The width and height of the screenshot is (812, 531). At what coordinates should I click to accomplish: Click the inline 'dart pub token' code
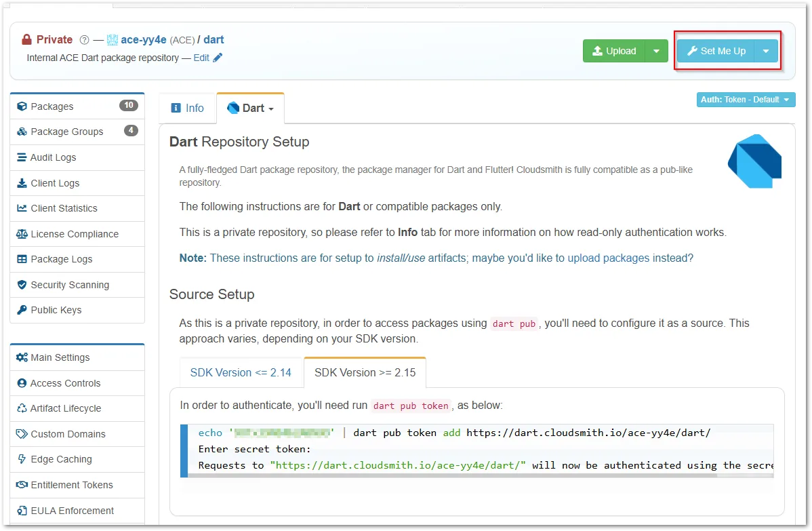[411, 406]
